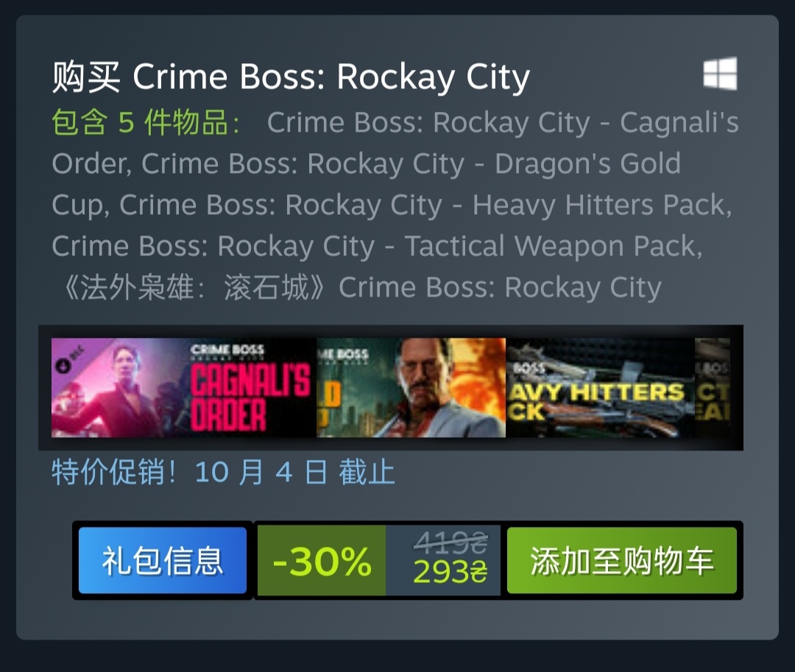The image size is (795, 672).
Task: Click the green 包含 5 件物品 label
Action: [146, 122]
